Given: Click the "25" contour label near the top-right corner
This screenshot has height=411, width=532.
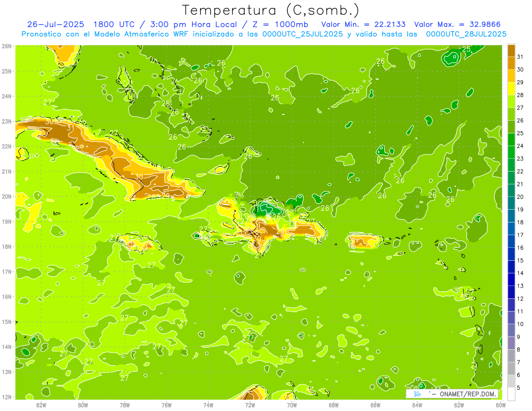Looking at the screenshot, I should (x=466, y=49).
